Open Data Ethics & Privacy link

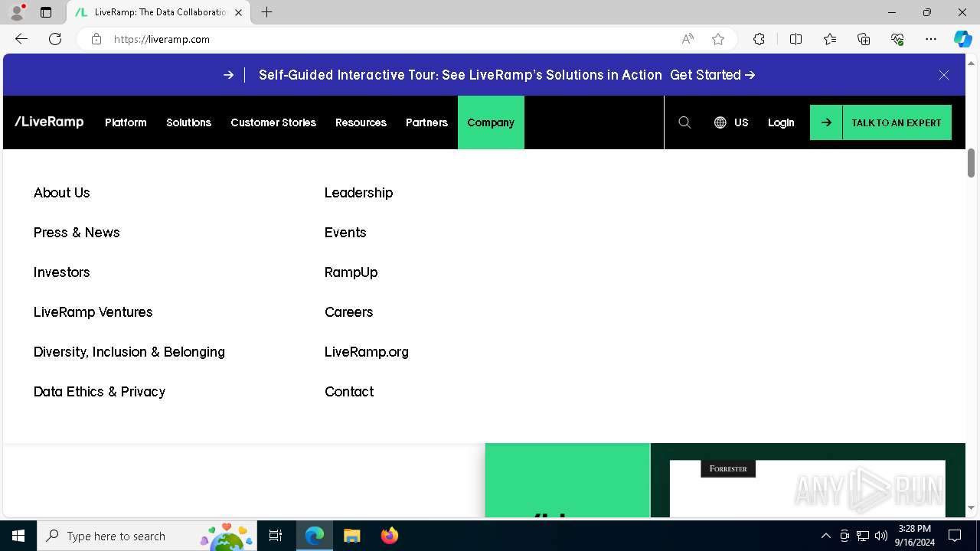(x=99, y=392)
